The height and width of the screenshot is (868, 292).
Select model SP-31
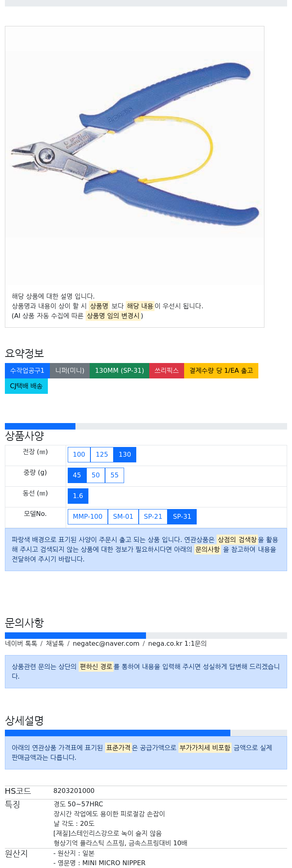(x=182, y=516)
